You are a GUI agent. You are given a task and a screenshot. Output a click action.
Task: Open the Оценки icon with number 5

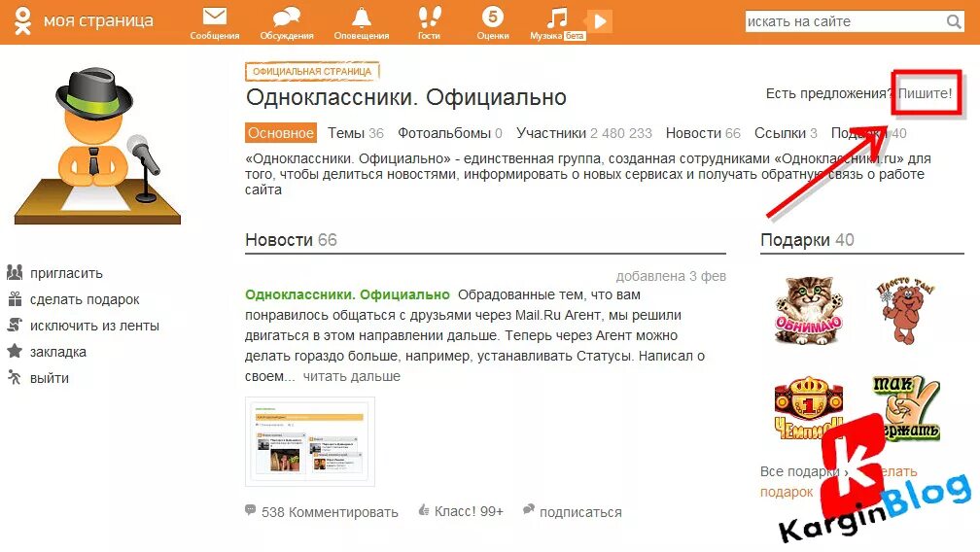click(493, 17)
